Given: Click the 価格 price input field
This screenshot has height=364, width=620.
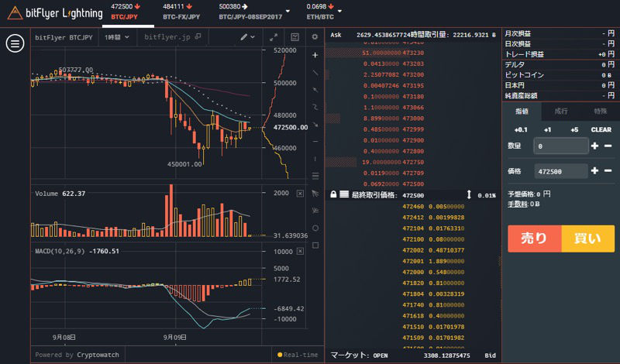Looking at the screenshot, I should tap(560, 171).
